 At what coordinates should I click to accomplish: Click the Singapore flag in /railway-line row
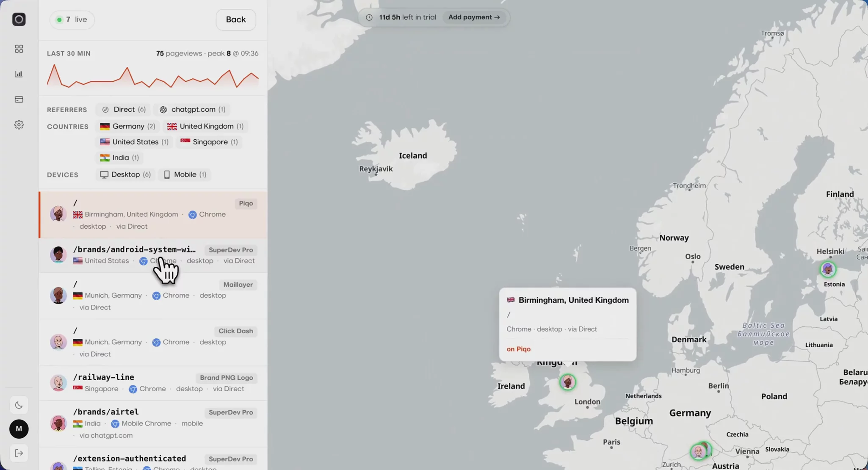tap(77, 388)
